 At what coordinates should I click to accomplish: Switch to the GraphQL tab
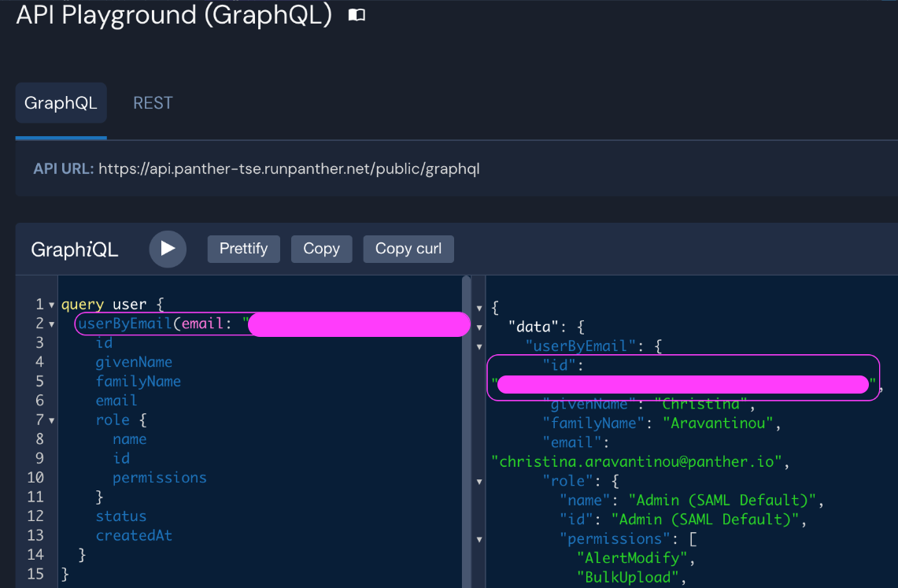pyautogui.click(x=61, y=103)
